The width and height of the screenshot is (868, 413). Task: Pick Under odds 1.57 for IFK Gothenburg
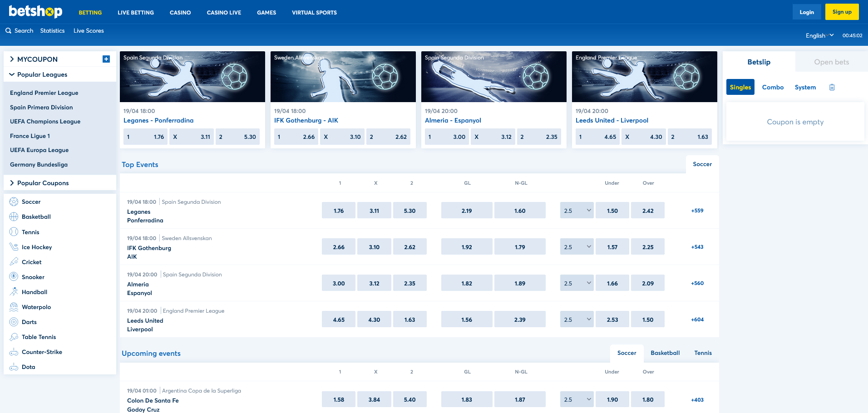point(612,247)
